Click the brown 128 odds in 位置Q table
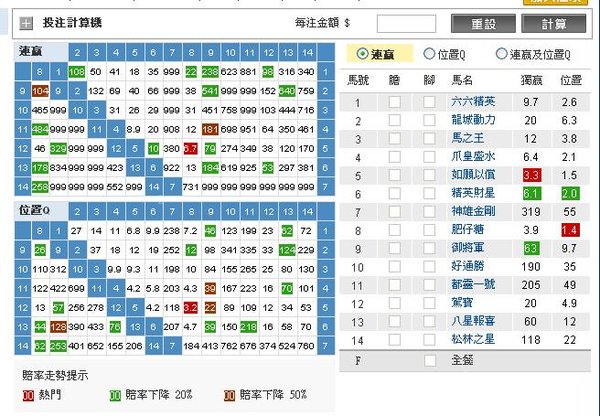 click(x=58, y=327)
